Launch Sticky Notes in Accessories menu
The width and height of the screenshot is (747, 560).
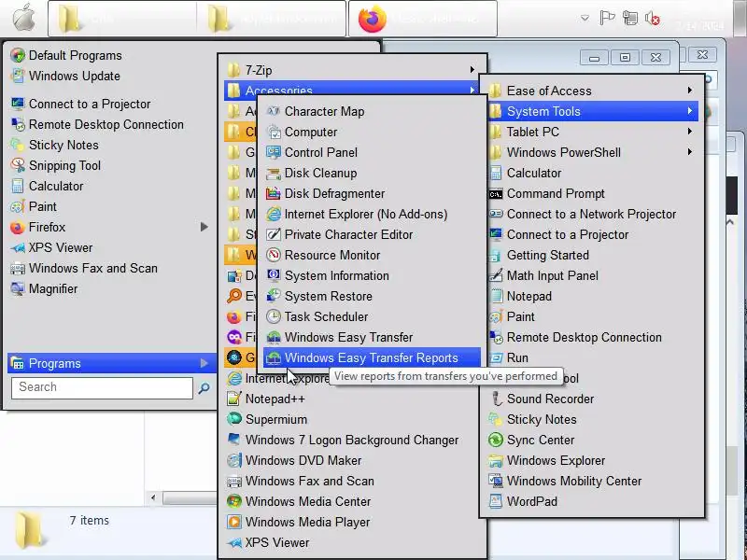pos(592,419)
